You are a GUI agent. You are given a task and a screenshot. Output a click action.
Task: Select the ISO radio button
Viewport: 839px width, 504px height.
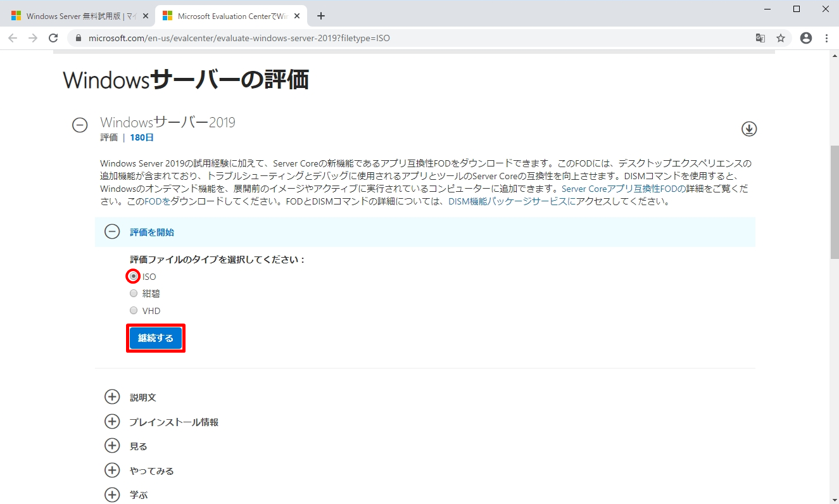(134, 276)
